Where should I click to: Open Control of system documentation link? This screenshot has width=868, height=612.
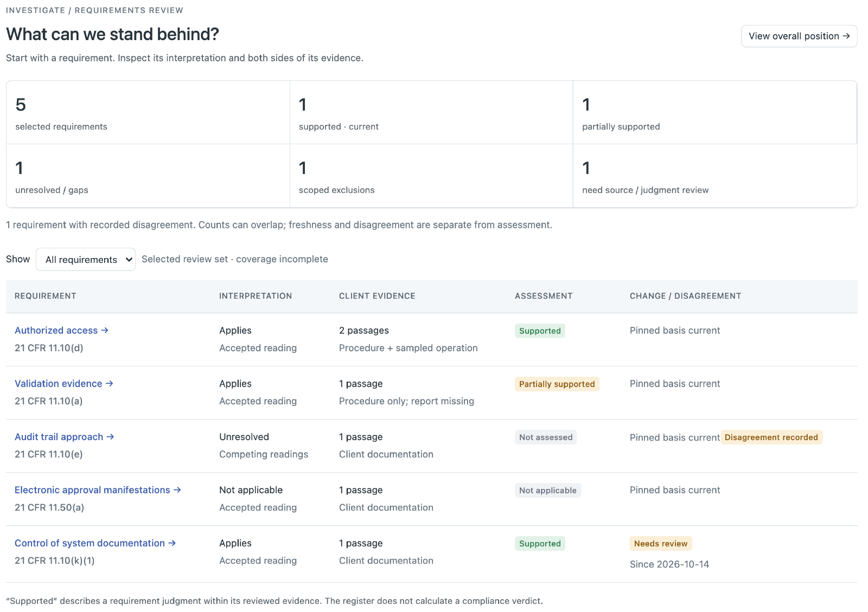click(95, 543)
